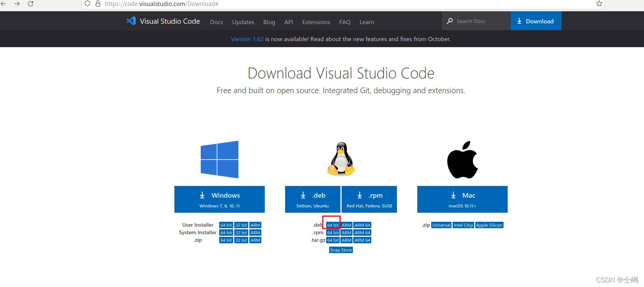Image resolution: width=644 pixels, height=287 pixels.
Task: Open the Learn page
Action: pos(367,22)
